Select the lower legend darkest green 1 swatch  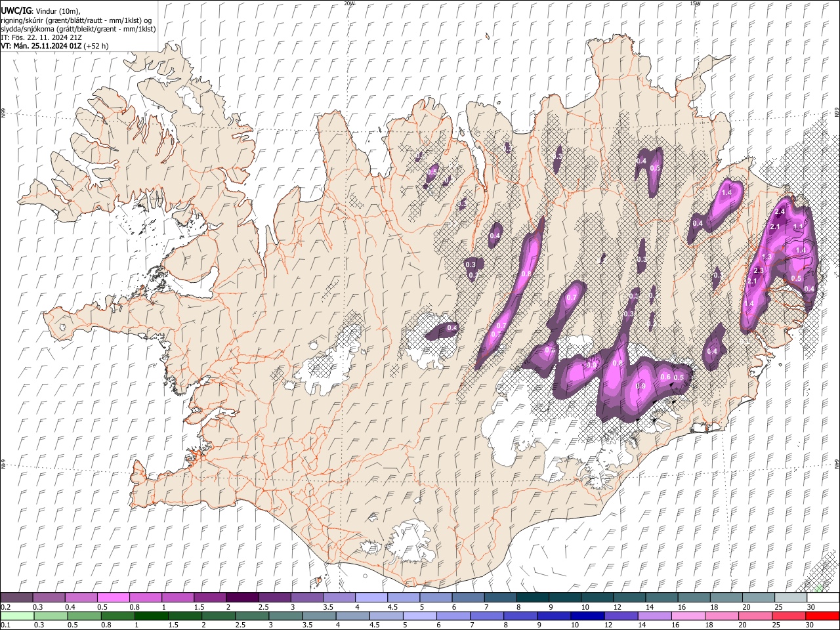coord(151,616)
